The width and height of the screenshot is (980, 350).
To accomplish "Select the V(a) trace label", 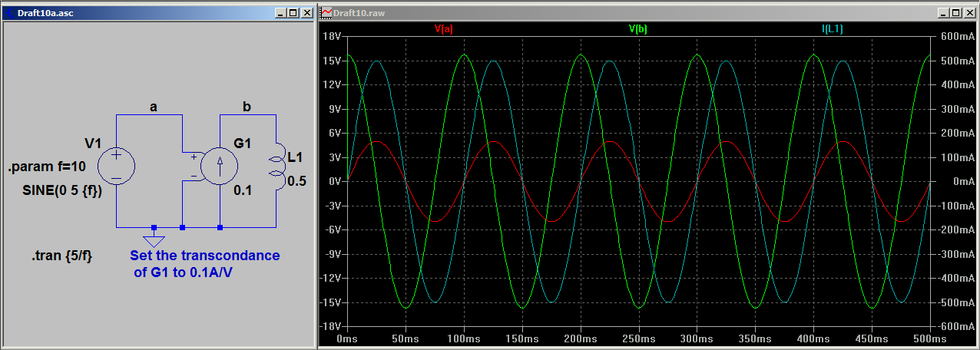I will point(443,29).
